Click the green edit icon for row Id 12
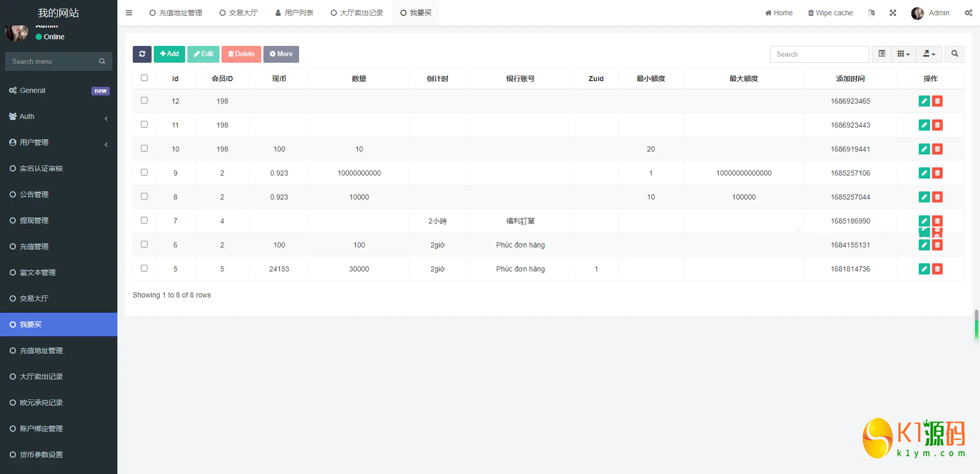The image size is (980, 474). coord(924,101)
